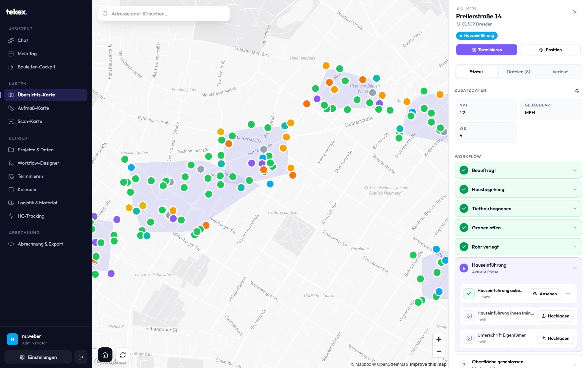The image size is (588, 368).
Task: Upload file for Hauseinführung innen
Action: (x=555, y=316)
